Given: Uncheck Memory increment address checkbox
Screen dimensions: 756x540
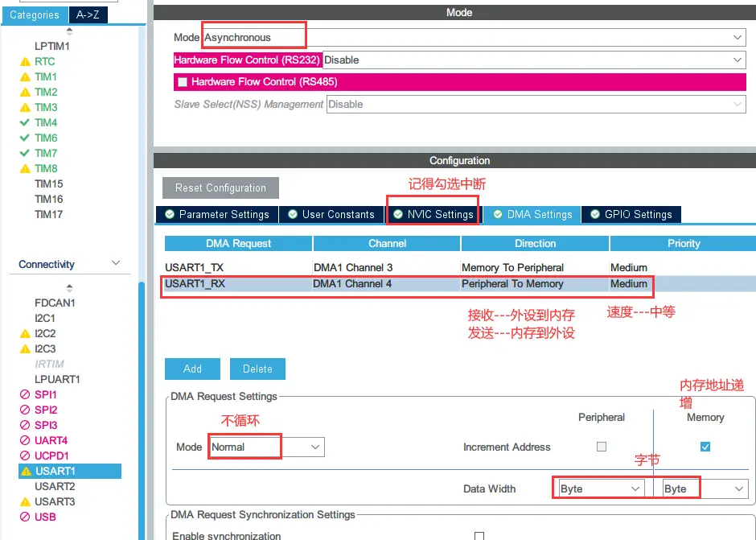Looking at the screenshot, I should (x=705, y=447).
